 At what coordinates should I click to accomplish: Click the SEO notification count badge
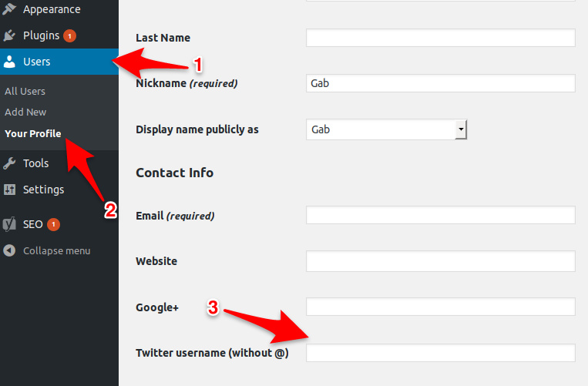53,224
